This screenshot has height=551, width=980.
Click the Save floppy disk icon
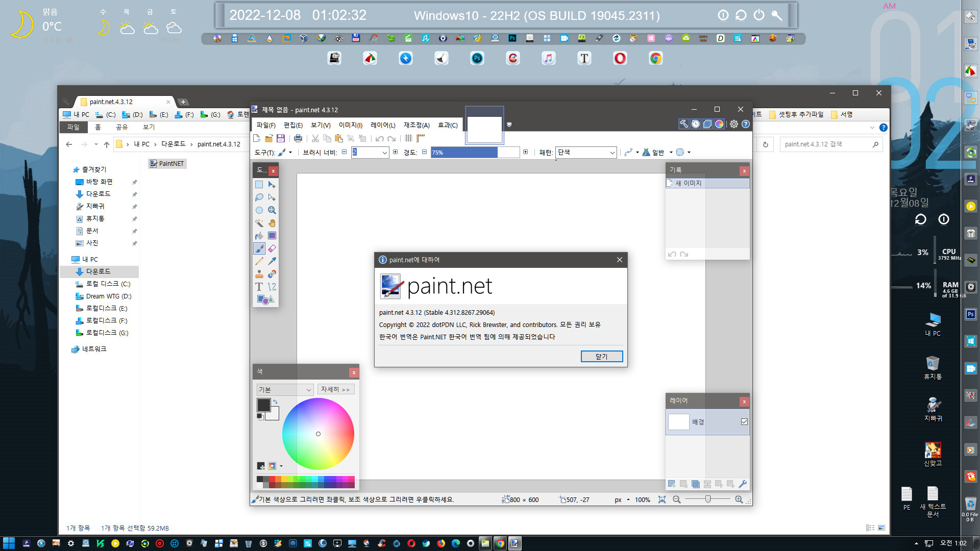click(x=281, y=138)
